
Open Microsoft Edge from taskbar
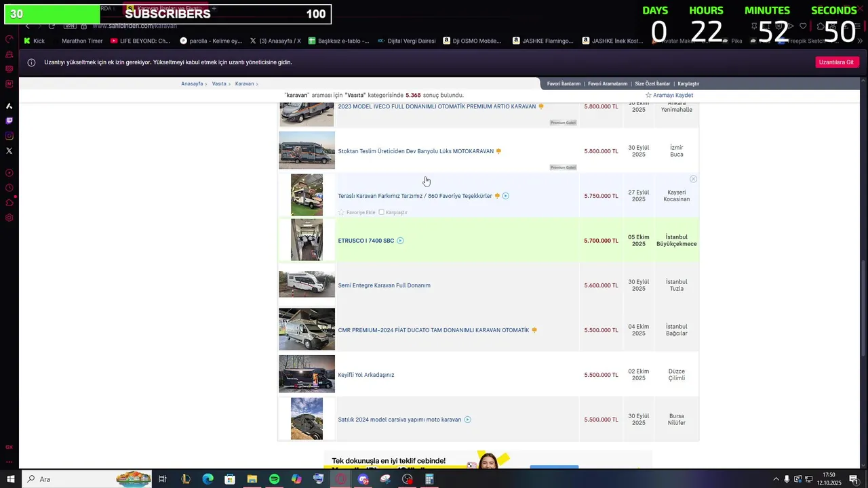tap(208, 479)
